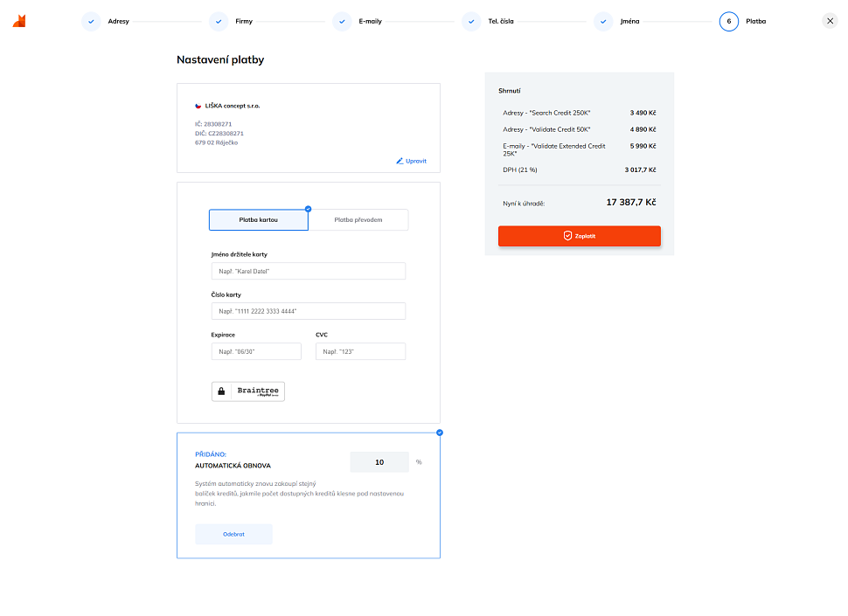Click the orange fox logo

19,21
